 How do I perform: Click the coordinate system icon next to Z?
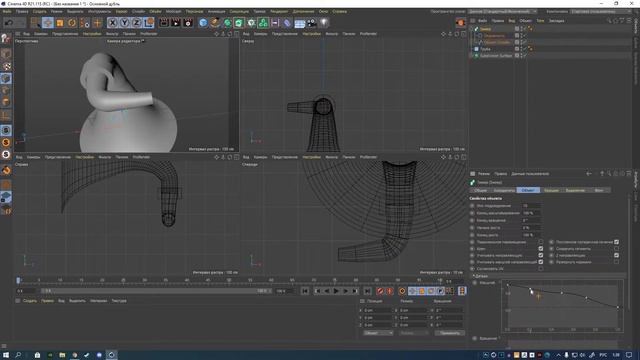(x=149, y=23)
